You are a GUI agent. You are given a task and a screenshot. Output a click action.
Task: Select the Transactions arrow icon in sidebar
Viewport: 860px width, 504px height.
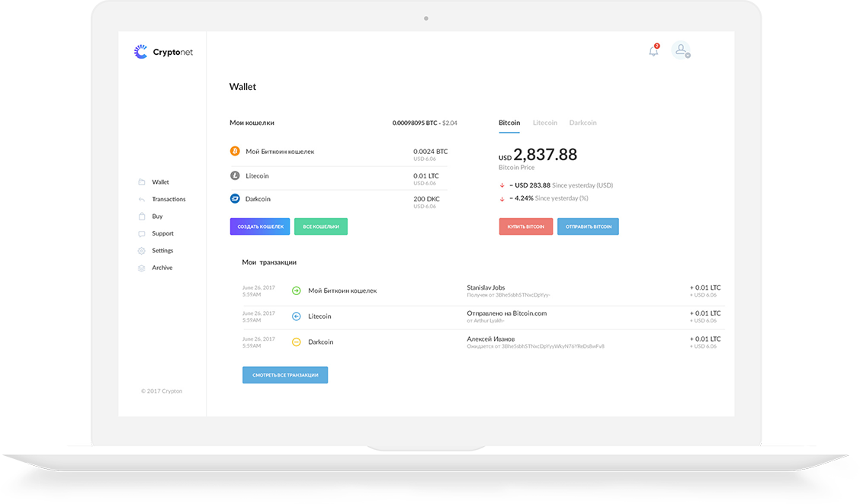click(x=140, y=199)
